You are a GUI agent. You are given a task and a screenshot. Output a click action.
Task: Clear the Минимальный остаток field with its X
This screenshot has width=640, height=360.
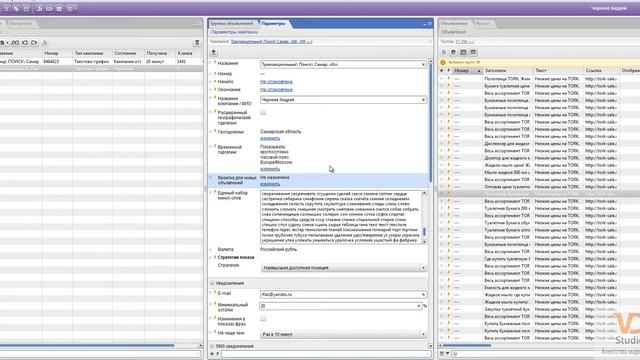click(x=418, y=306)
